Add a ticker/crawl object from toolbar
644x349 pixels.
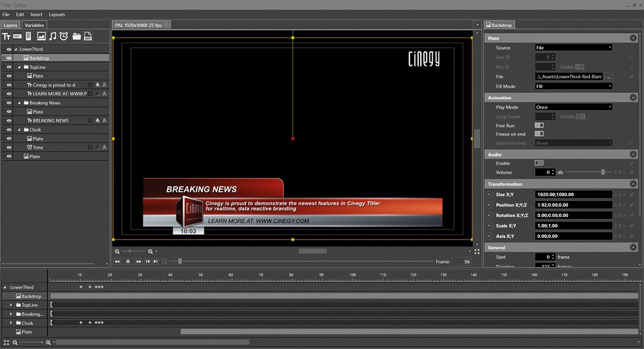(x=18, y=37)
